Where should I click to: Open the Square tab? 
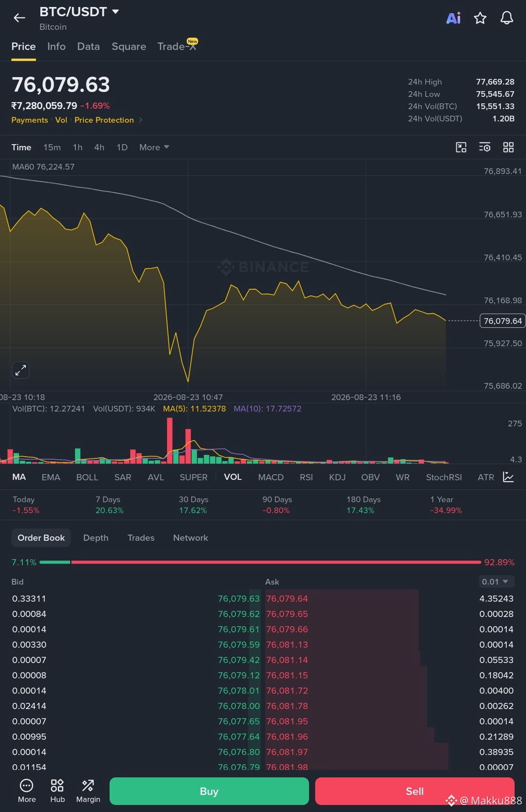pos(129,46)
